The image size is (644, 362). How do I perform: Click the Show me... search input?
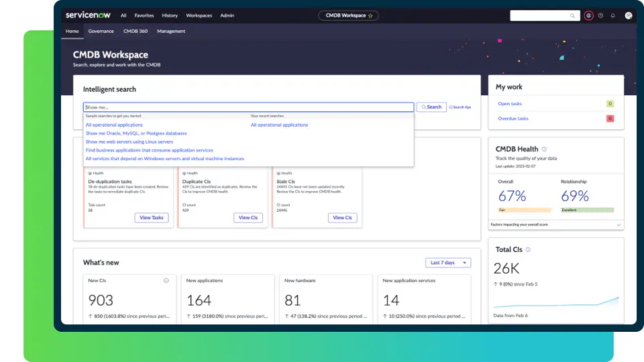(248, 107)
